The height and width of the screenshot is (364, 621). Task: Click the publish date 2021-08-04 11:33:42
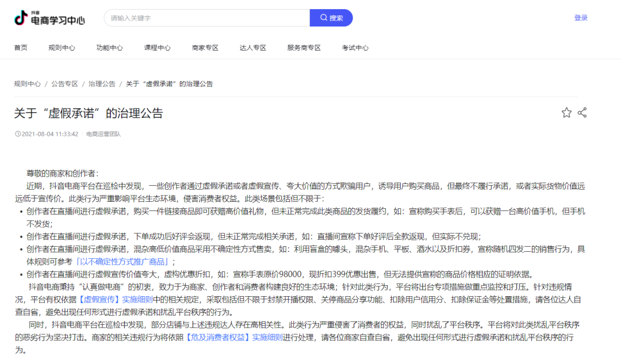(x=50, y=135)
